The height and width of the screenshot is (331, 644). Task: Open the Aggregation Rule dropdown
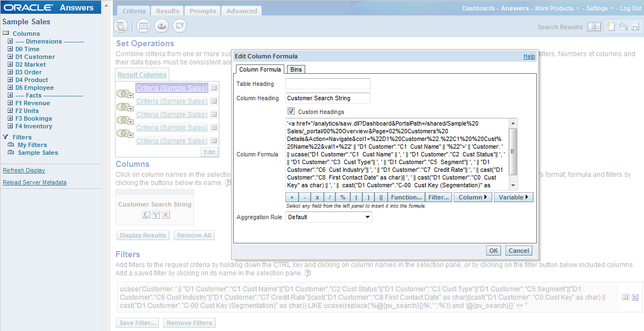tap(328, 217)
